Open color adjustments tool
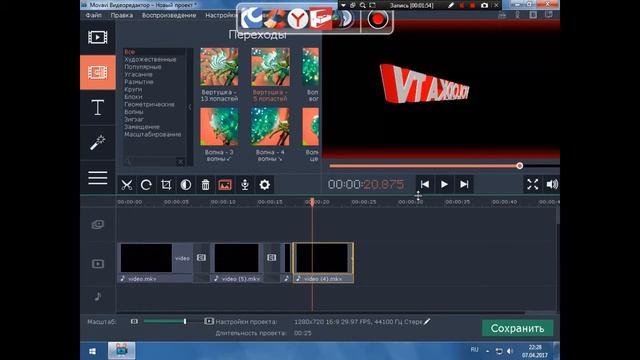The width and height of the screenshot is (640, 360). pos(186,185)
